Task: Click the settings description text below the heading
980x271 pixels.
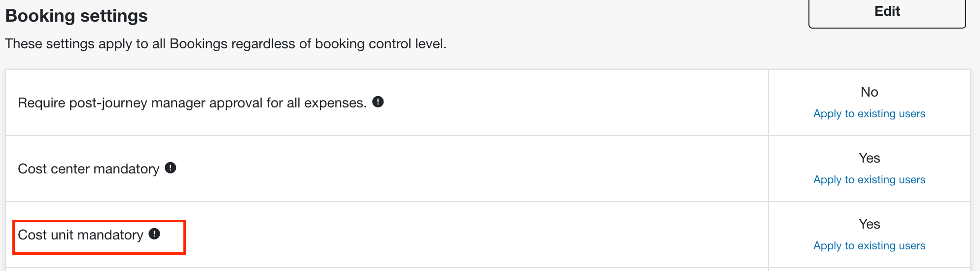Action: pyautogui.click(x=226, y=44)
